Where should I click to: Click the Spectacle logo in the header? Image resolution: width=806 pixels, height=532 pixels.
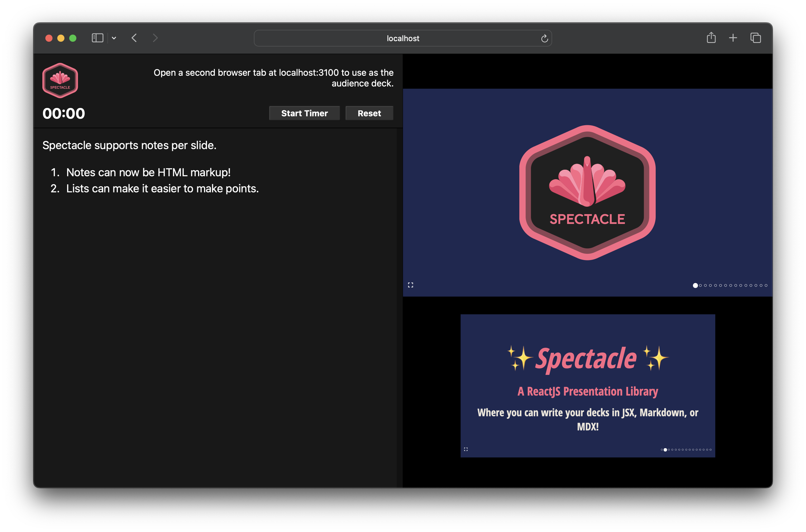coord(60,81)
